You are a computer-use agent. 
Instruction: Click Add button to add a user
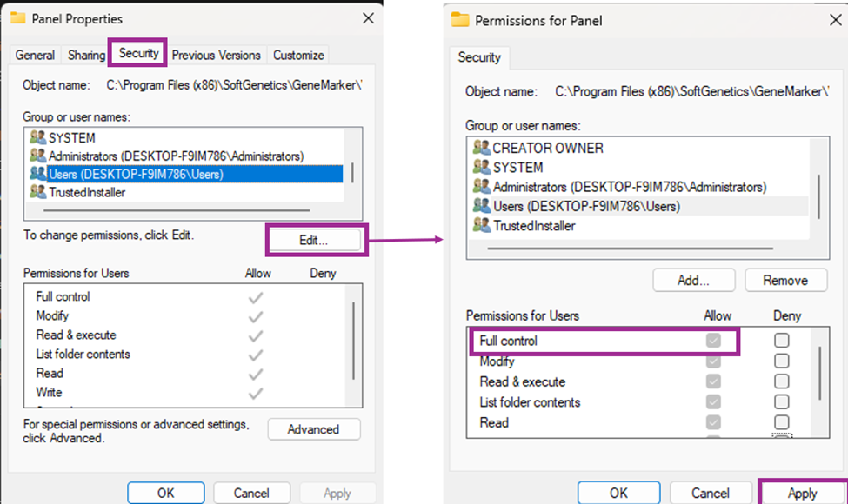click(693, 280)
